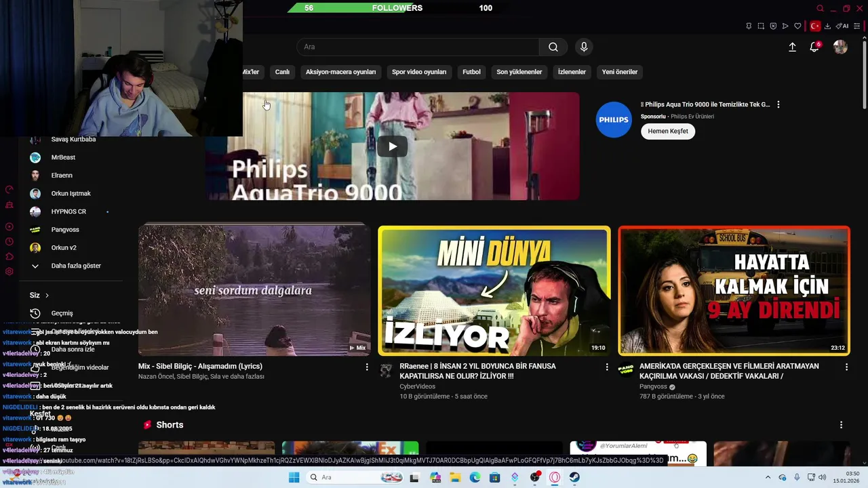868x488 pixels.
Task: Open Geçmiş in the sidebar
Action: [x=62, y=313]
